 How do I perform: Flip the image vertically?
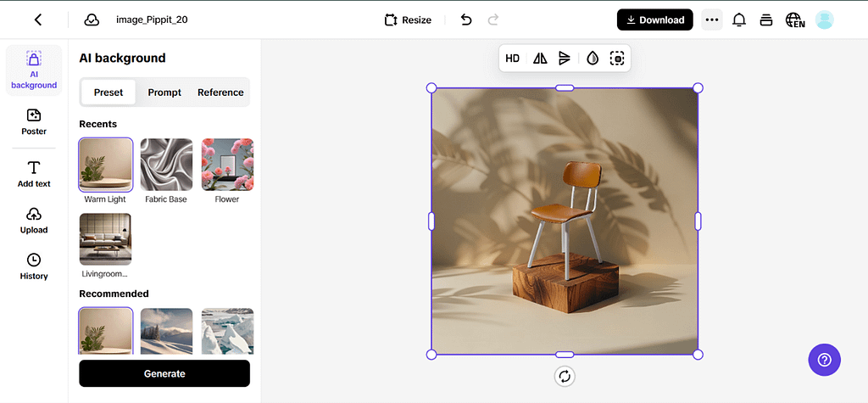tap(565, 59)
